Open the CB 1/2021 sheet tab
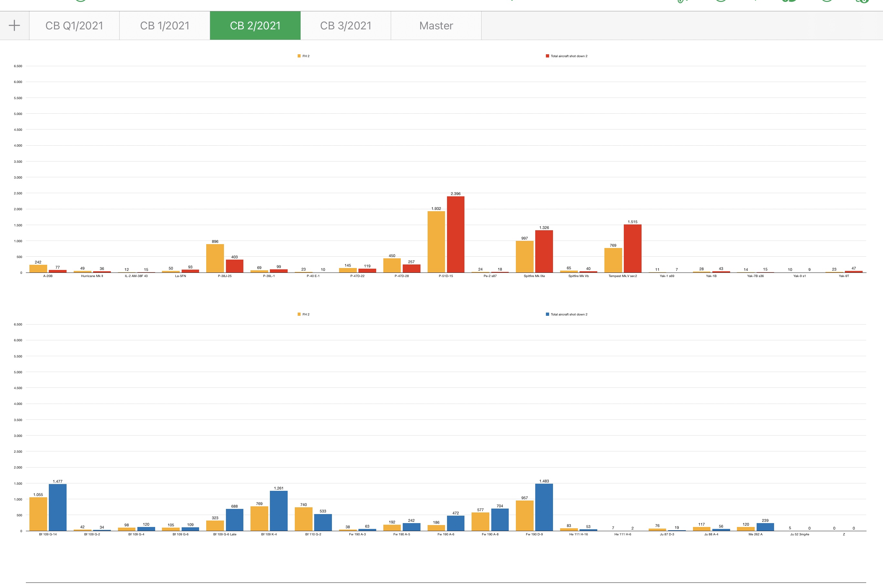This screenshot has width=883, height=588. tap(165, 26)
